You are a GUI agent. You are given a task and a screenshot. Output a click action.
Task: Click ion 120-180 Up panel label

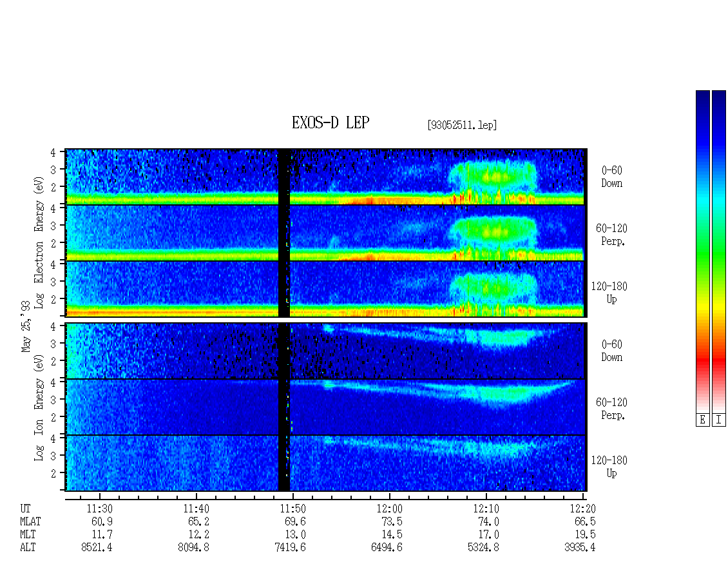point(609,467)
